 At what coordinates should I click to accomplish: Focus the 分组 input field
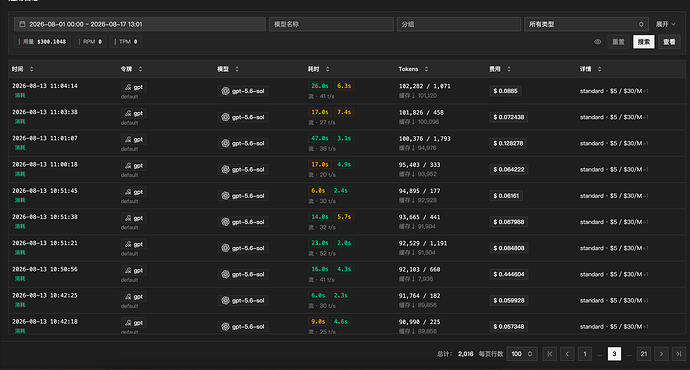pos(459,24)
